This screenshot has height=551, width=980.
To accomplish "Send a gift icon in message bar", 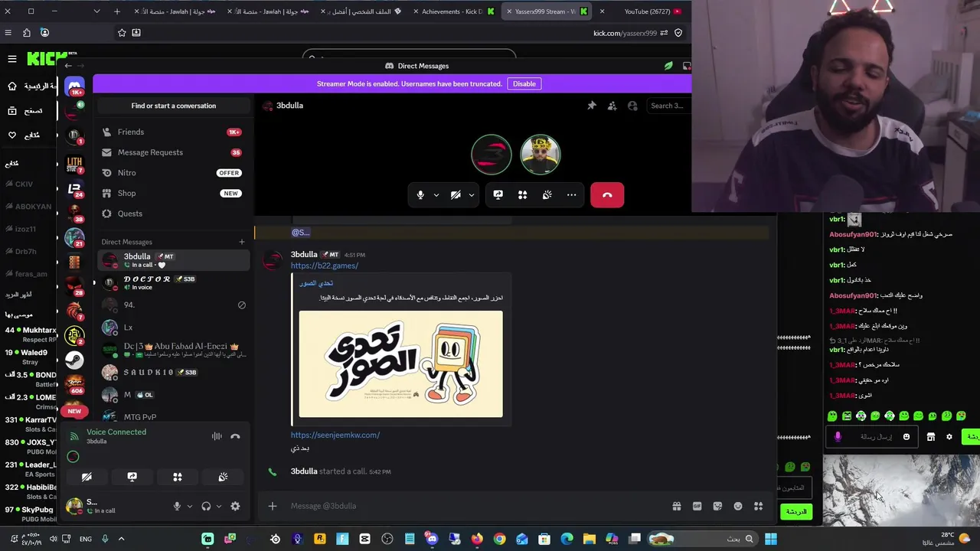I will click(676, 506).
